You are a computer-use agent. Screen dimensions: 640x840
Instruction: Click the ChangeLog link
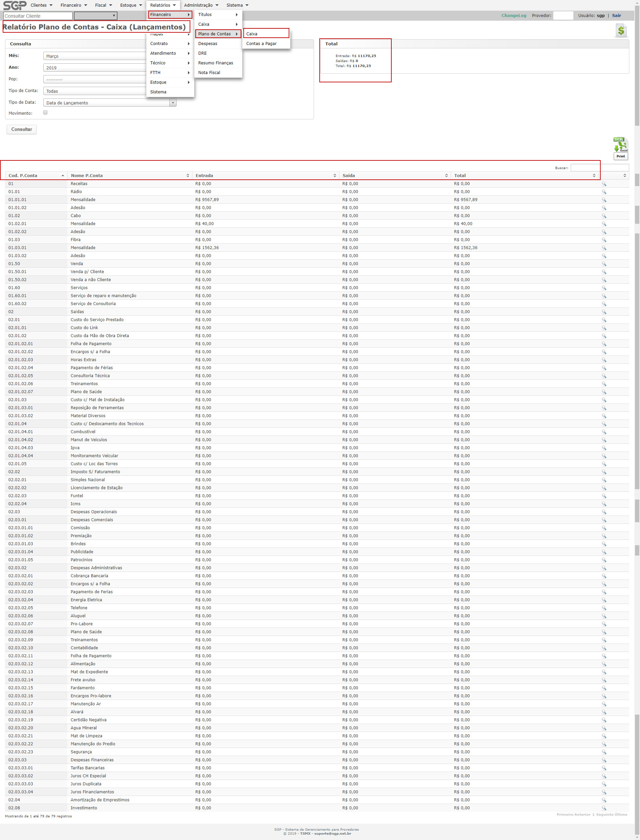point(514,16)
